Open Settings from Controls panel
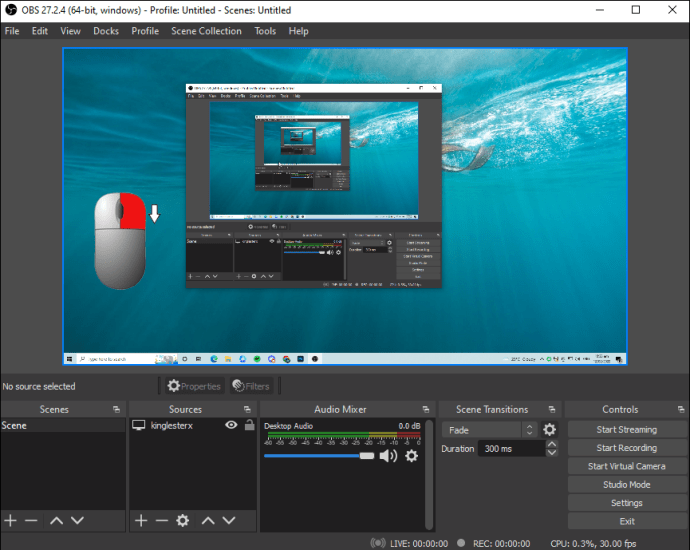Viewport: 690px width, 550px height. tap(627, 503)
